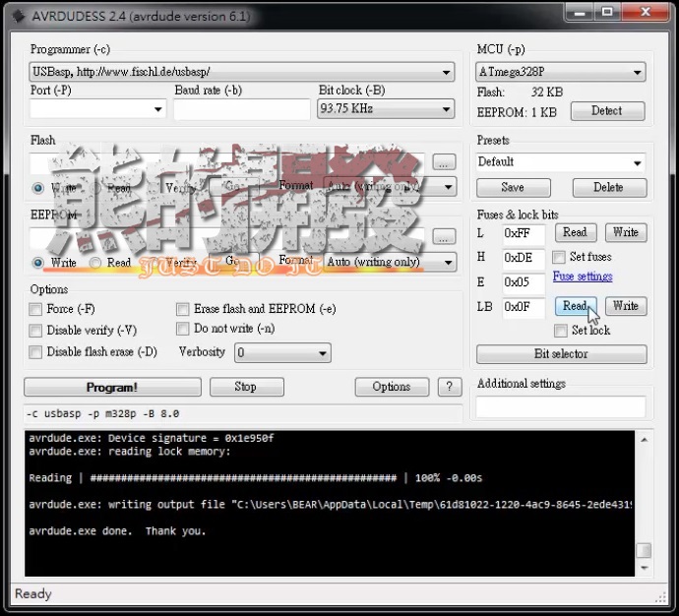Click the AVRDUDESS title bar app icon

pos(19,17)
